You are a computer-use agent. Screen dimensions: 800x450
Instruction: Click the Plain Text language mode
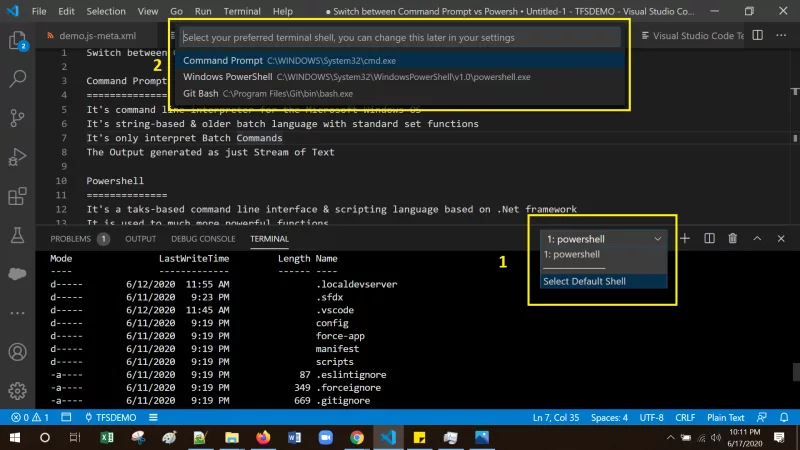723,417
